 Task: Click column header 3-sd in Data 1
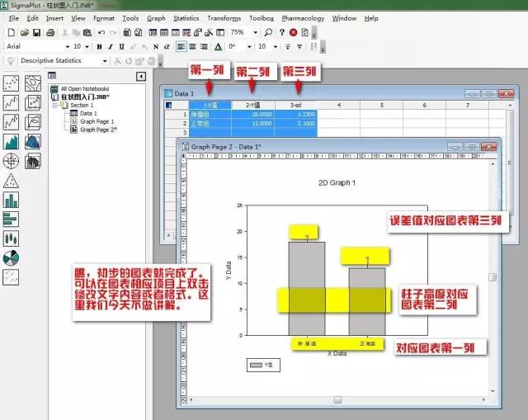tap(295, 105)
